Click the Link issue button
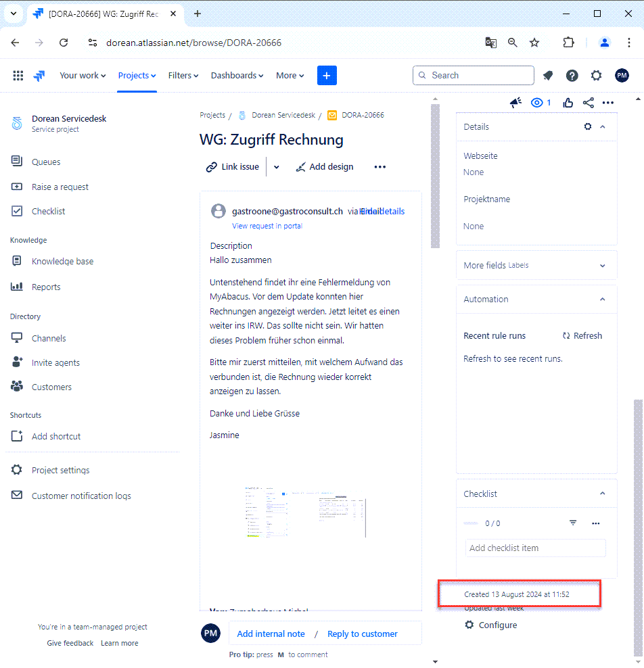The image size is (644, 668). point(233,167)
